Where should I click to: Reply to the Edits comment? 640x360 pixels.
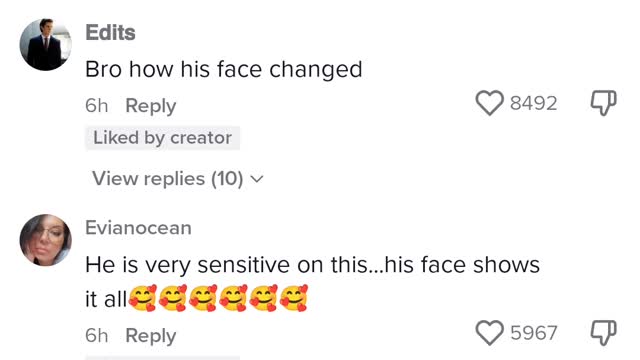coord(151,106)
